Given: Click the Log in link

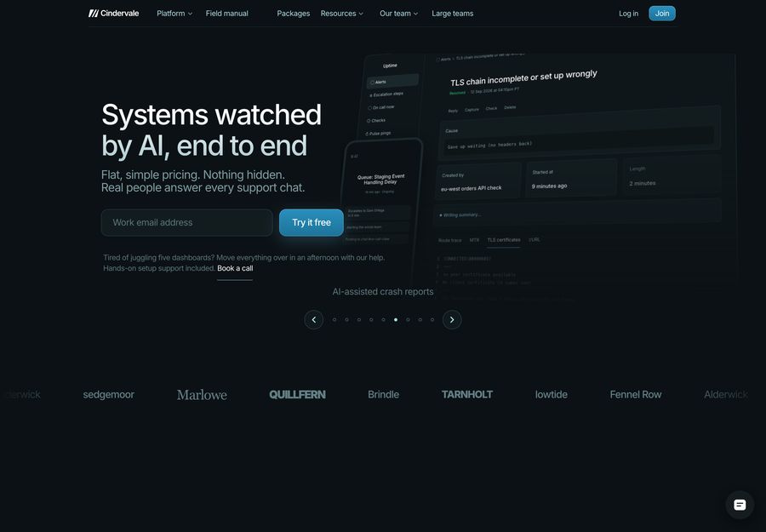Looking at the screenshot, I should [x=628, y=13].
